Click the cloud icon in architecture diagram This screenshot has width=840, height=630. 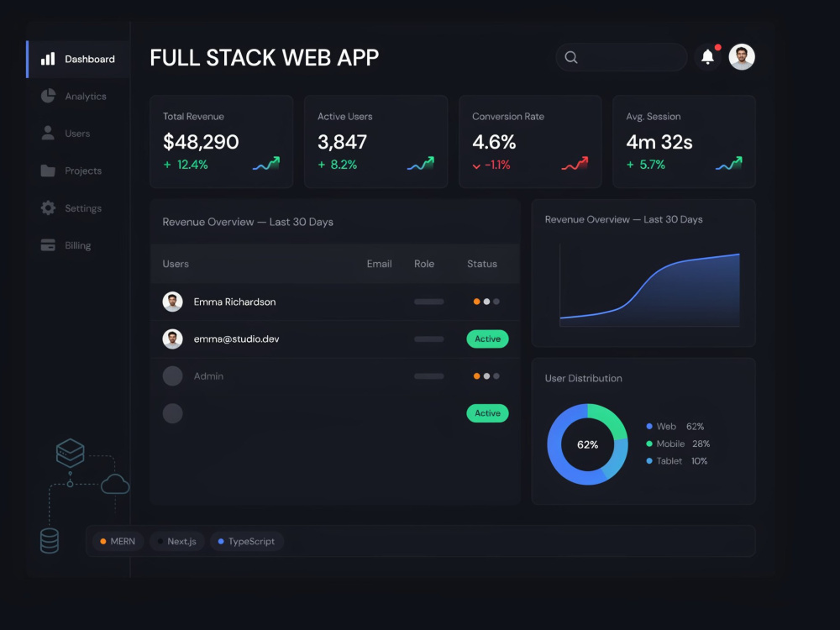click(x=115, y=485)
